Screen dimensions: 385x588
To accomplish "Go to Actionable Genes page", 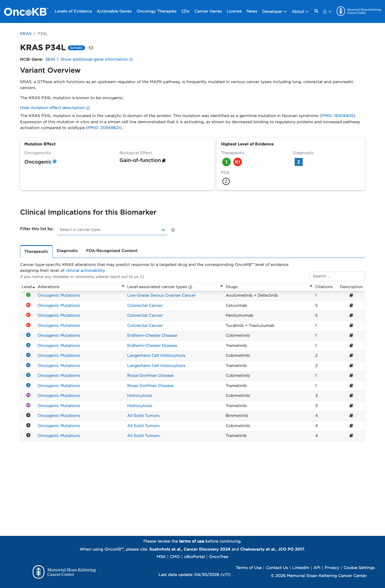I will coord(114,11).
